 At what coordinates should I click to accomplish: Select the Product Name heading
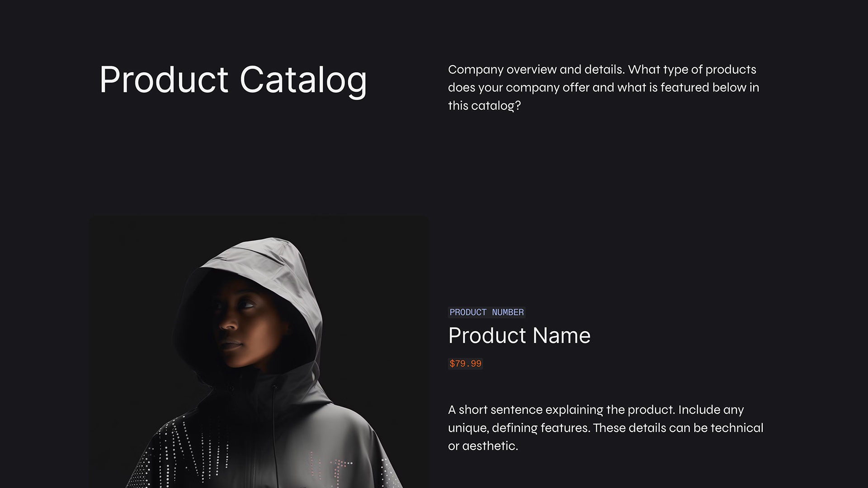click(519, 336)
